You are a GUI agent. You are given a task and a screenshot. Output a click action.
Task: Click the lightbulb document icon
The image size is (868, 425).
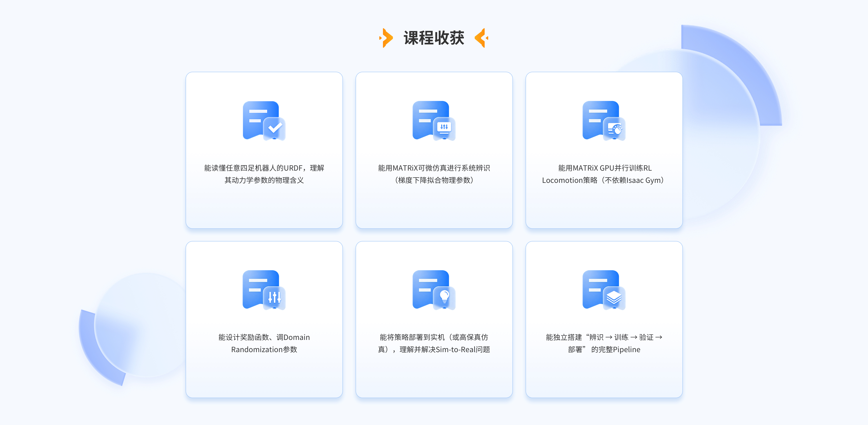pyautogui.click(x=434, y=290)
